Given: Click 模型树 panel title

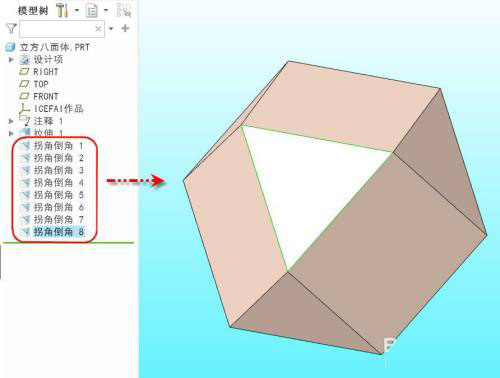Looking at the screenshot, I should coord(33,11).
